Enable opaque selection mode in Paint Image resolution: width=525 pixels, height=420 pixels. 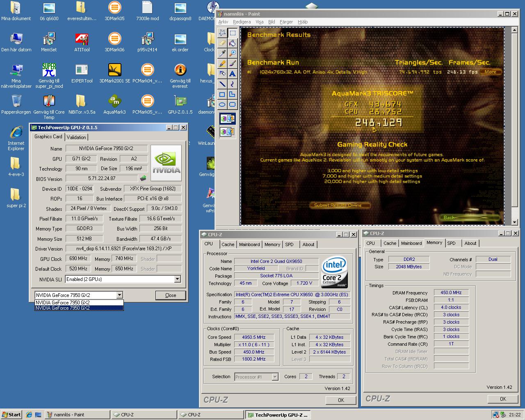[x=227, y=119]
